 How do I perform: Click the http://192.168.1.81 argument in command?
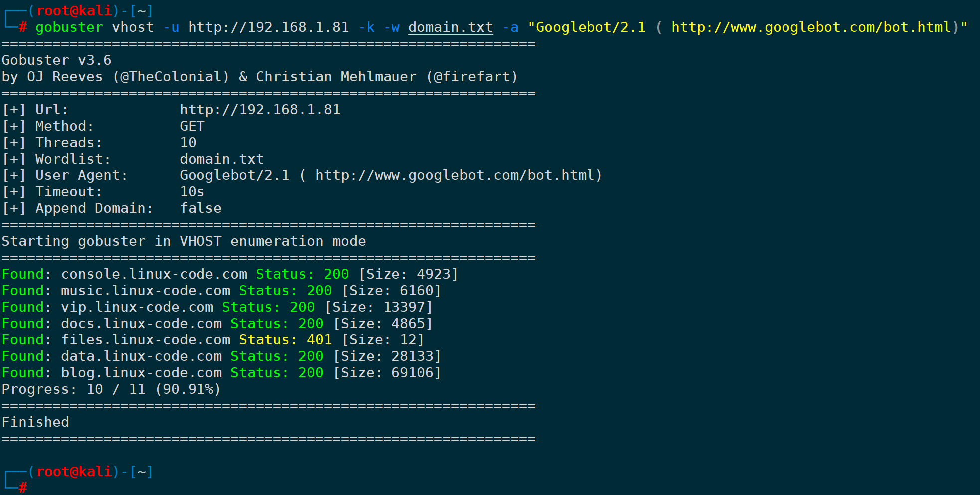[268, 27]
